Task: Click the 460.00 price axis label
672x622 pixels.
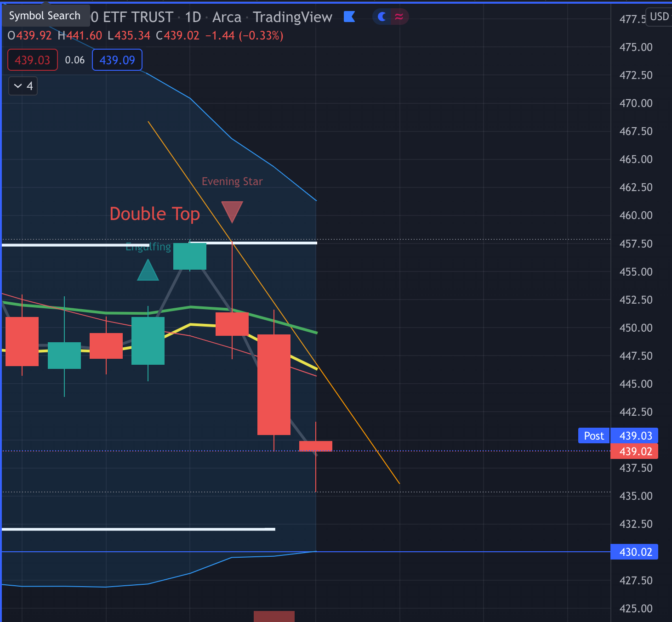Action: [636, 215]
